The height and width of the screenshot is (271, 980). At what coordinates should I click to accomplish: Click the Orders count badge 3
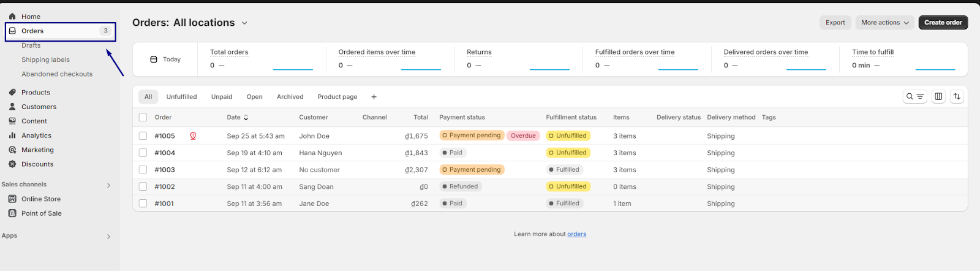(x=105, y=31)
